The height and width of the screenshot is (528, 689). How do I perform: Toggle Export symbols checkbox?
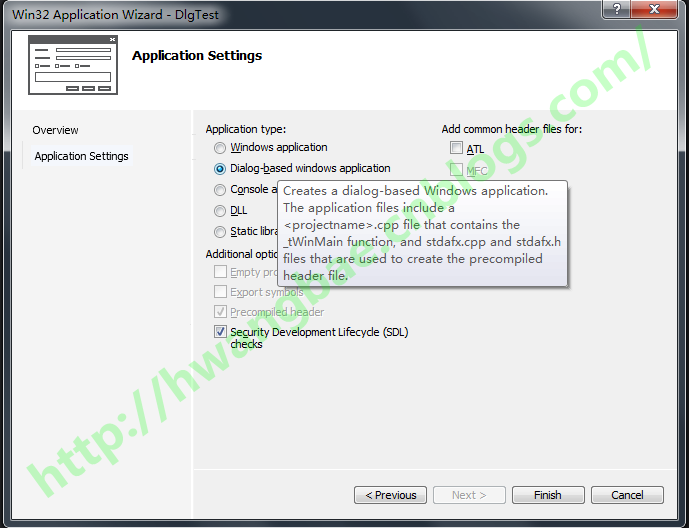pyautogui.click(x=220, y=292)
